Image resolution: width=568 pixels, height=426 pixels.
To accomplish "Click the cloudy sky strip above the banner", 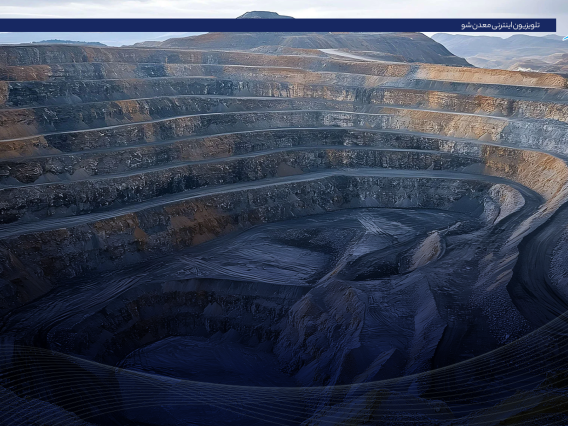I will 284,9.
